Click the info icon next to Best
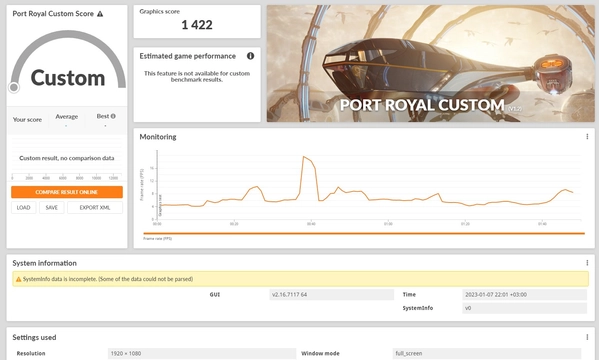The image size is (599, 360). (x=113, y=116)
